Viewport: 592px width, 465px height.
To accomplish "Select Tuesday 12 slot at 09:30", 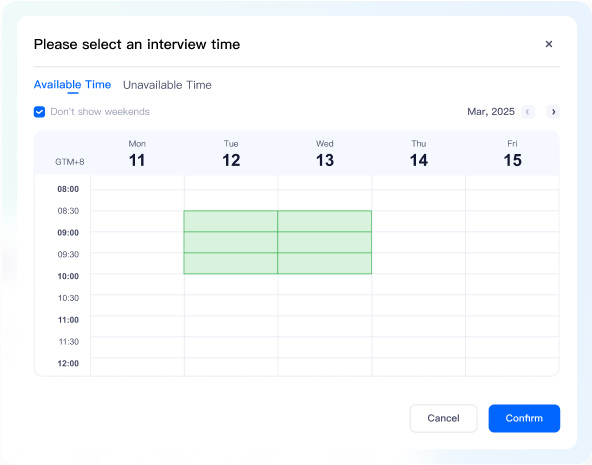I will [231, 263].
